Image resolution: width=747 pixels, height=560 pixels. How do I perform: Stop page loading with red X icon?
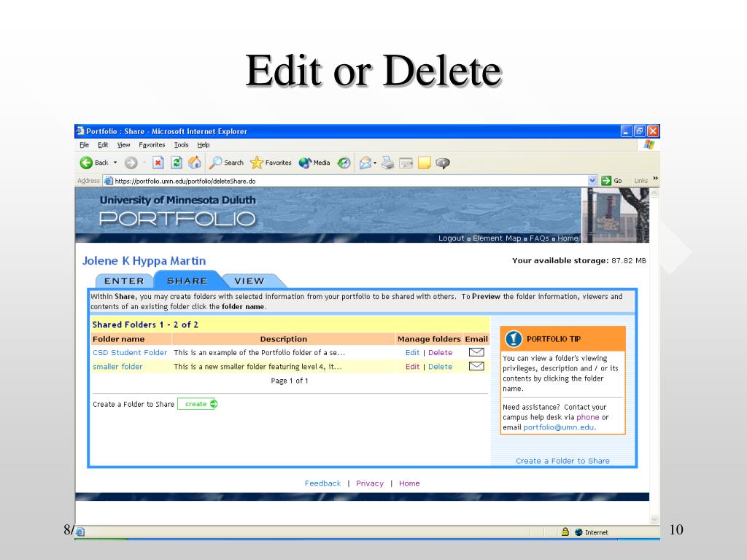(x=158, y=163)
